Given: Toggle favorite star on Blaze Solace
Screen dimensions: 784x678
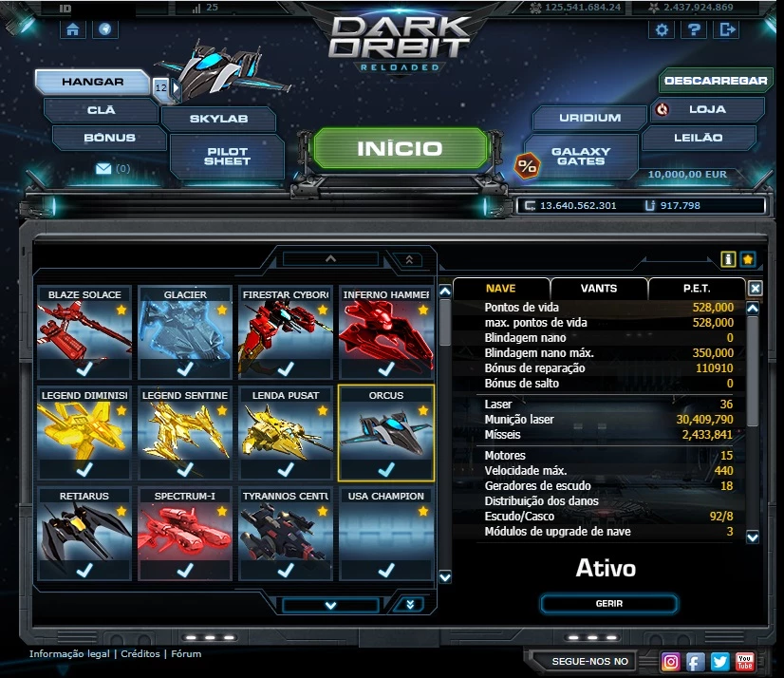Looking at the screenshot, I should [x=121, y=311].
